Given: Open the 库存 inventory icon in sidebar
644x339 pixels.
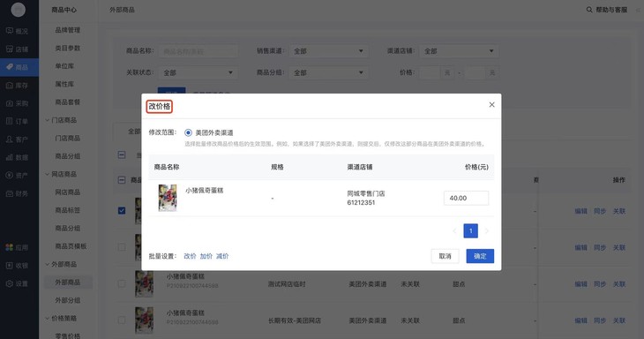Looking at the screenshot, I should tap(10, 85).
